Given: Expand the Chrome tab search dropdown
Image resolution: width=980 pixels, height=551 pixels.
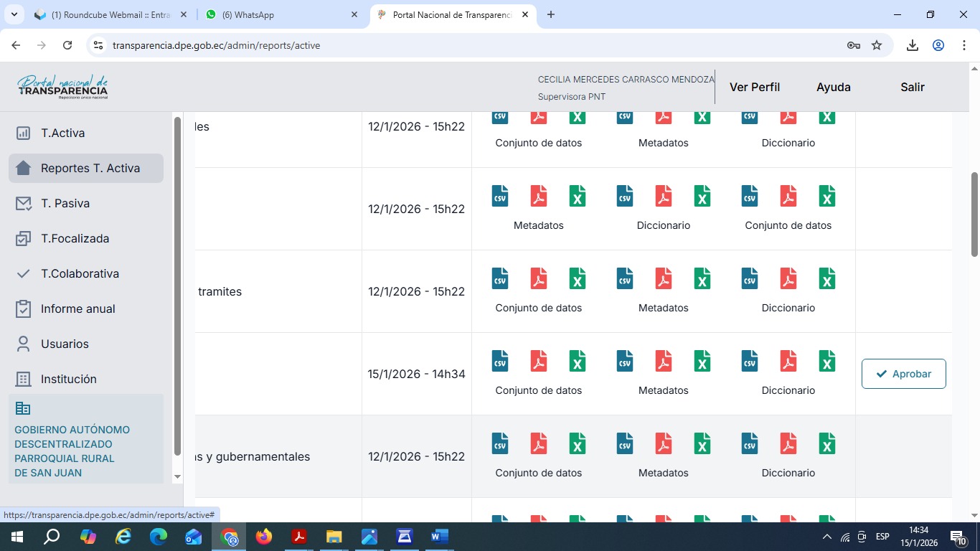Looking at the screenshot, I should point(14,14).
